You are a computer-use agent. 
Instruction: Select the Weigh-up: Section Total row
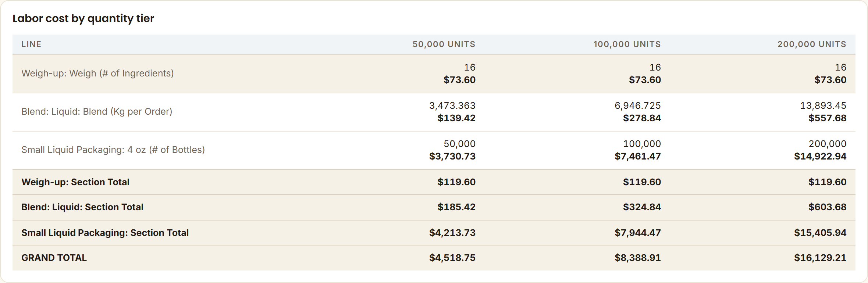434,182
